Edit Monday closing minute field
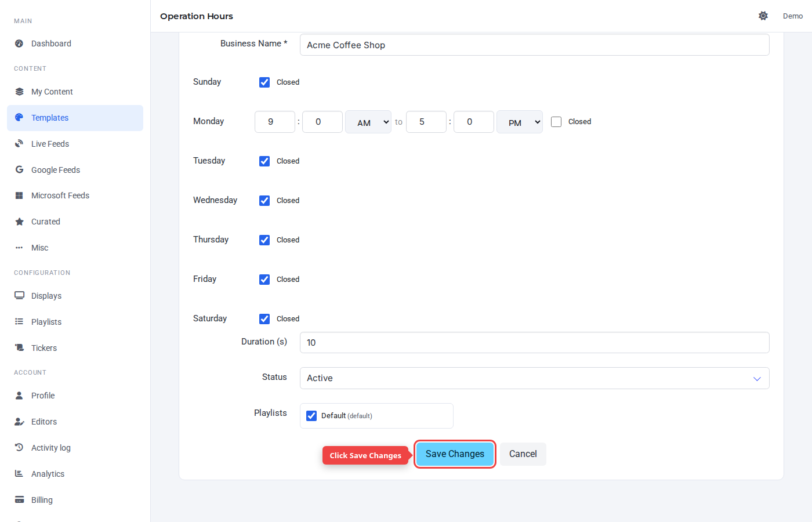The width and height of the screenshot is (812, 522). click(x=474, y=122)
